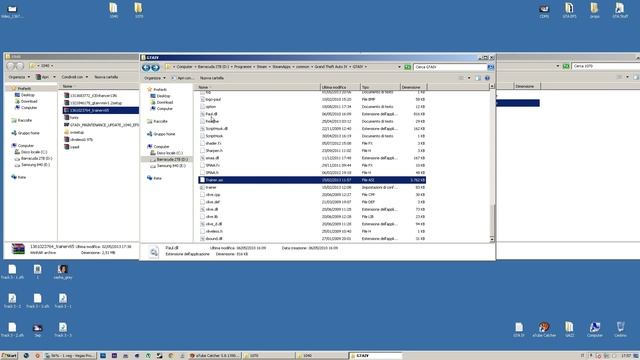Switch to the 1040 folder taskbar button
Image resolution: width=640 pixels, height=360 pixels.
click(x=321, y=356)
